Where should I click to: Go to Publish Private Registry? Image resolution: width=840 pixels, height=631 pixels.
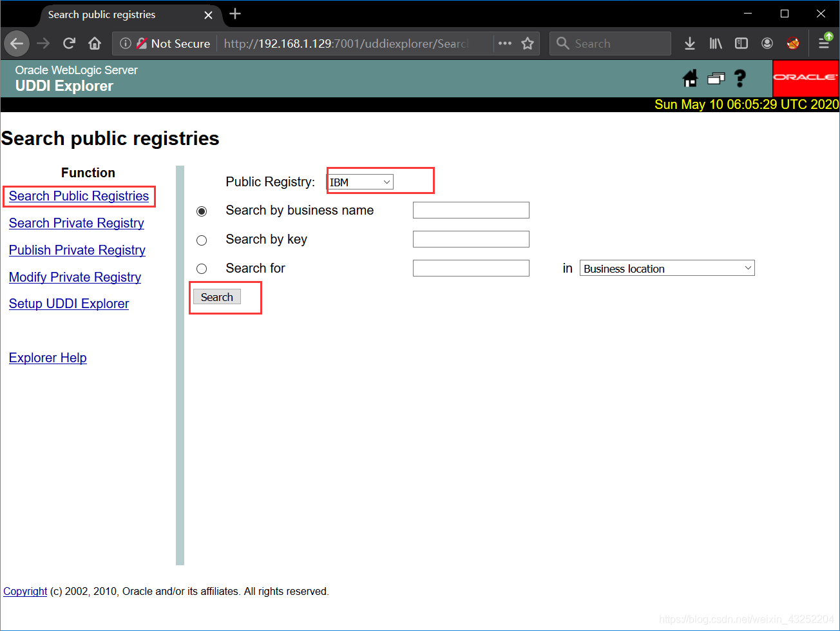pyautogui.click(x=77, y=250)
